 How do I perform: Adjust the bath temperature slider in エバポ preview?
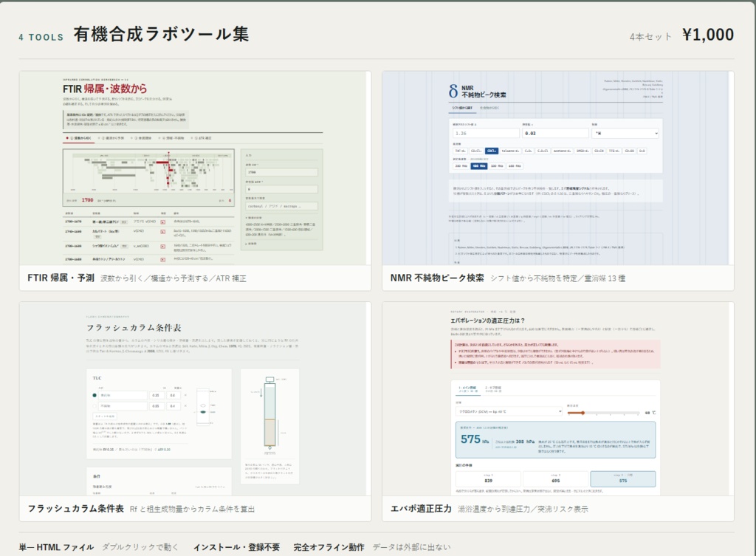point(603,413)
